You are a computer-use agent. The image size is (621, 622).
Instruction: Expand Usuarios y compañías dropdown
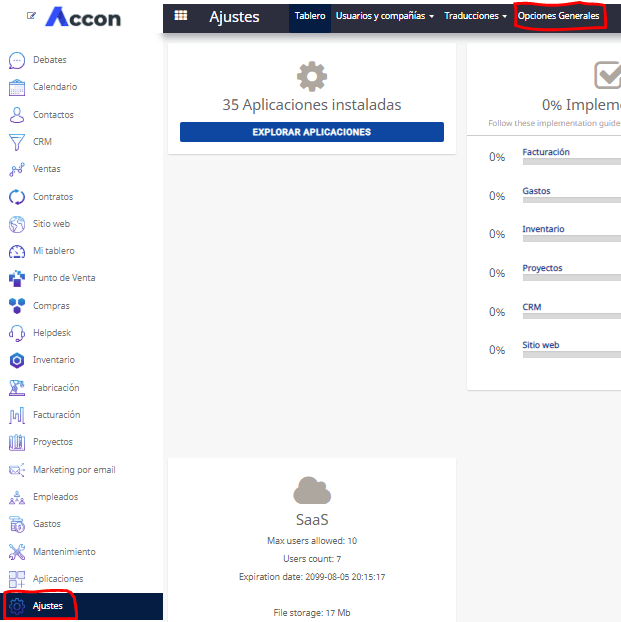click(x=385, y=16)
